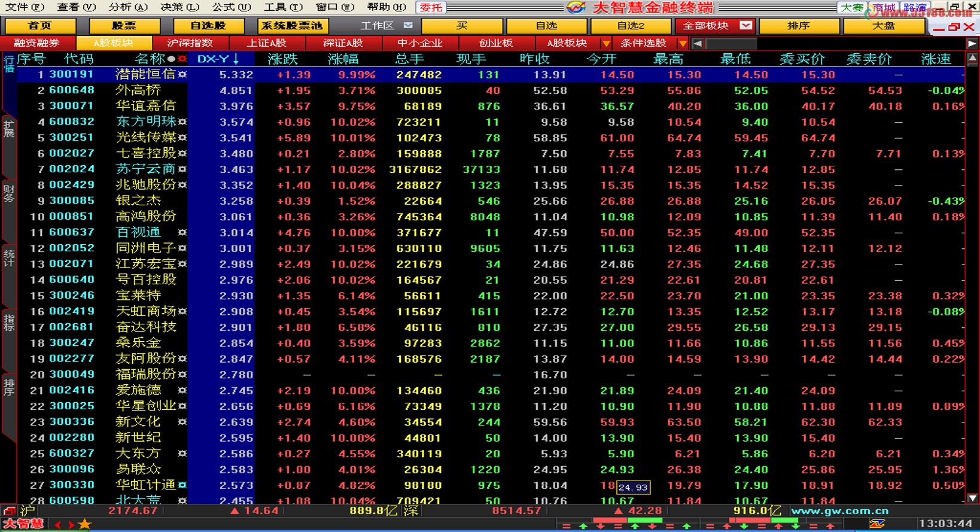The width and height of the screenshot is (980, 532).
Task: Switch to the 中小企业 tab
Action: coord(420,43)
